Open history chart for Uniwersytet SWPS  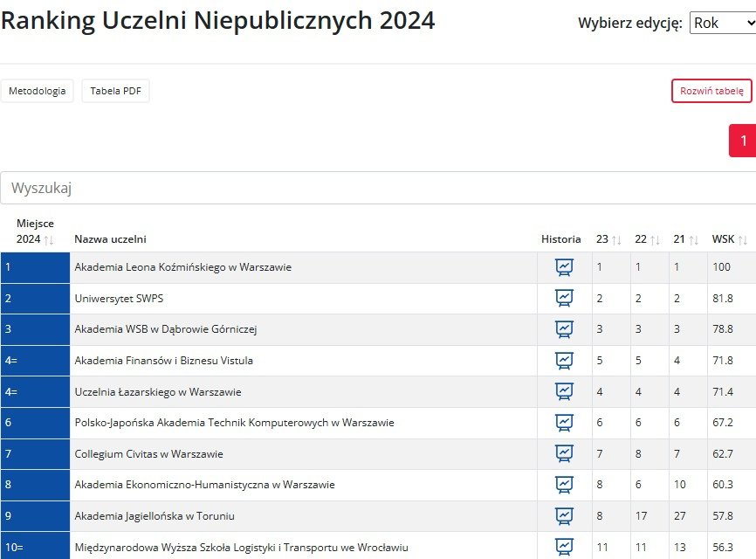tap(564, 299)
